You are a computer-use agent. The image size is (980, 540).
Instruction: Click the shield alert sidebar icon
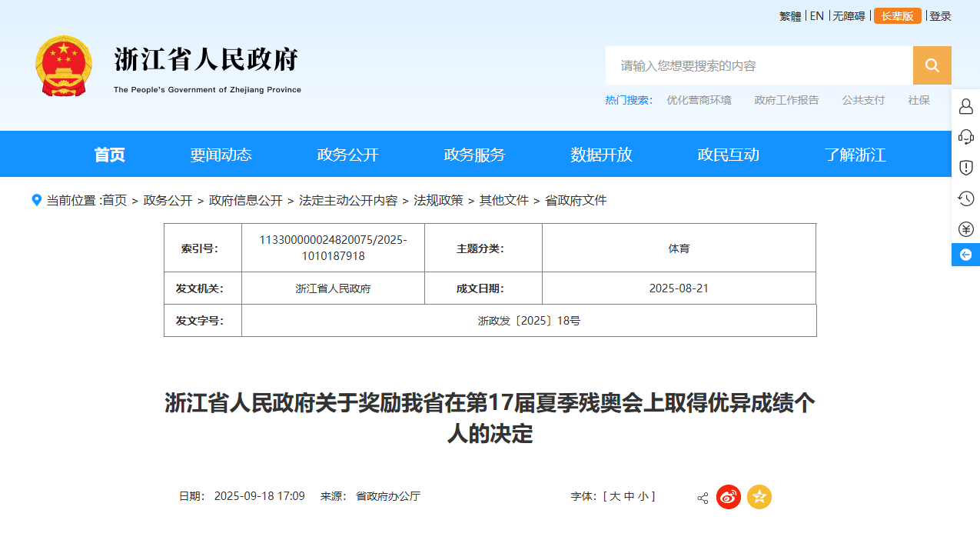pyautogui.click(x=965, y=168)
